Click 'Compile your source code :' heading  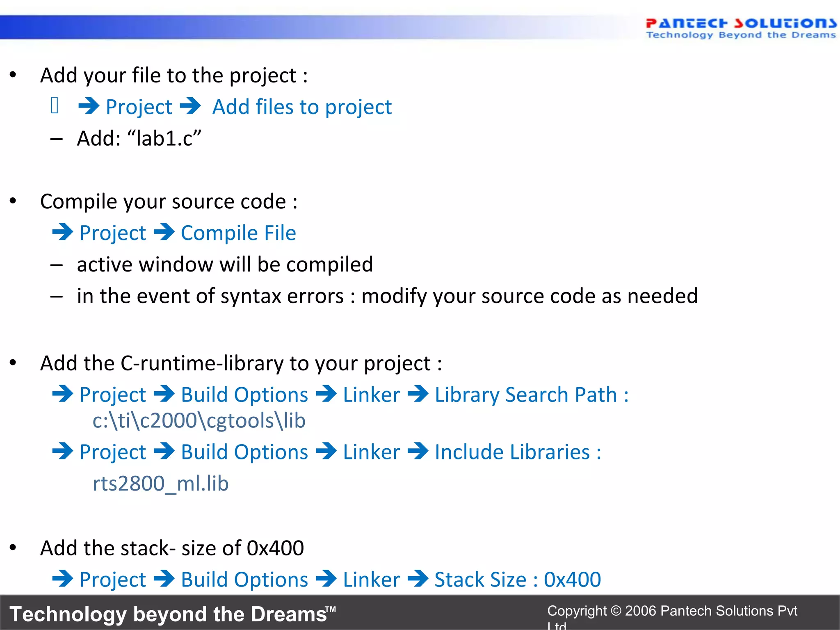pos(169,201)
